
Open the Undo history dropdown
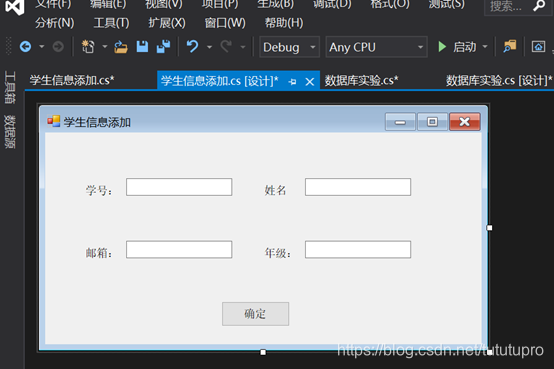click(210, 47)
